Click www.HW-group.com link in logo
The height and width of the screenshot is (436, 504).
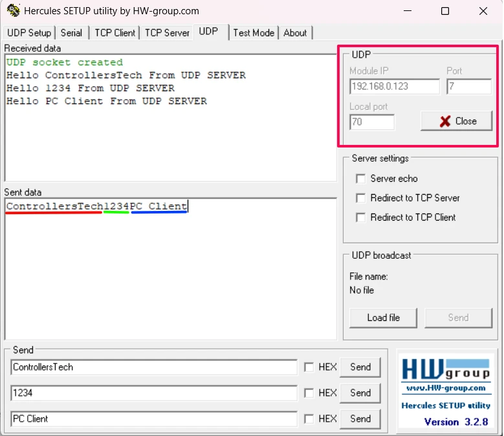446,387
